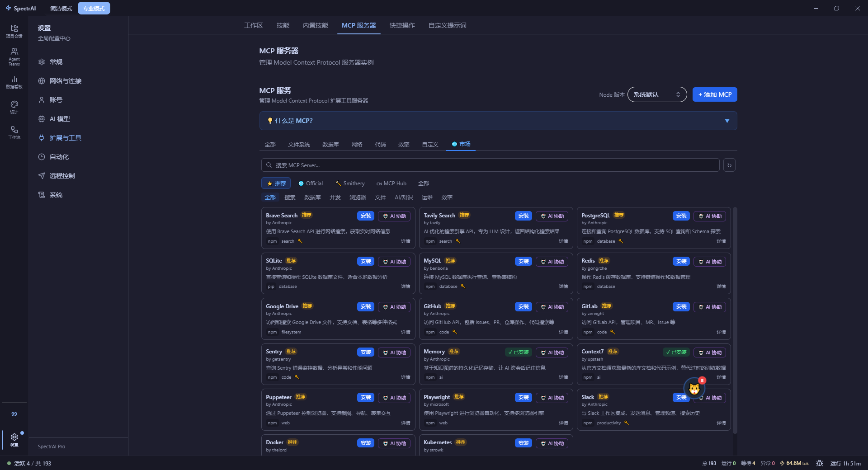
Task: Switch to the 工作区 tab
Action: click(x=254, y=25)
